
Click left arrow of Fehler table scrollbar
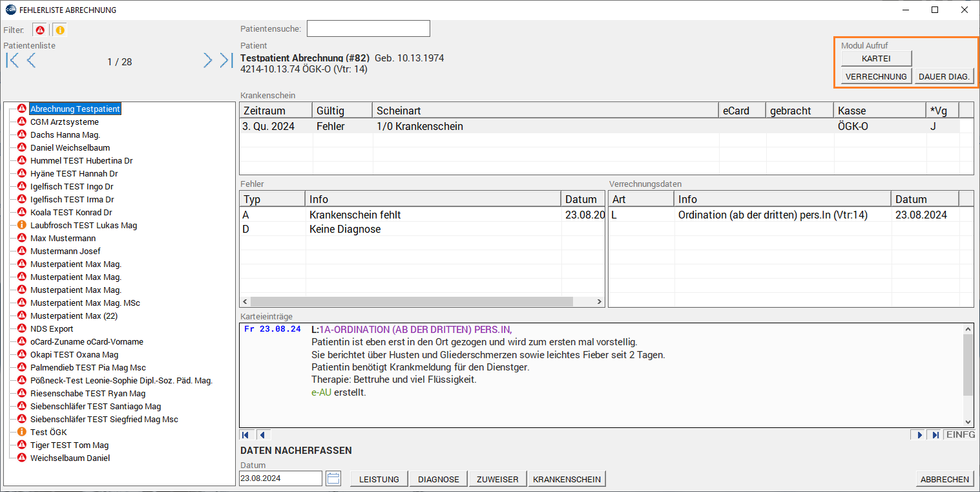[245, 302]
